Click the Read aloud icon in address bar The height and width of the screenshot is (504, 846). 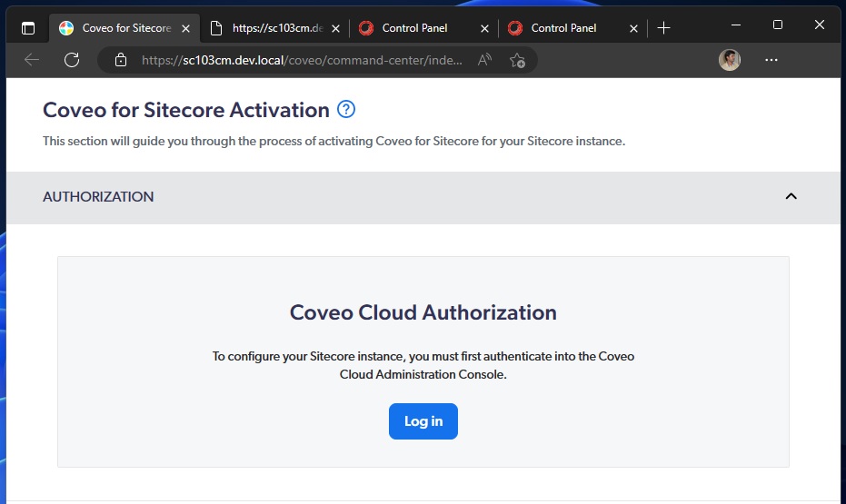(x=484, y=60)
